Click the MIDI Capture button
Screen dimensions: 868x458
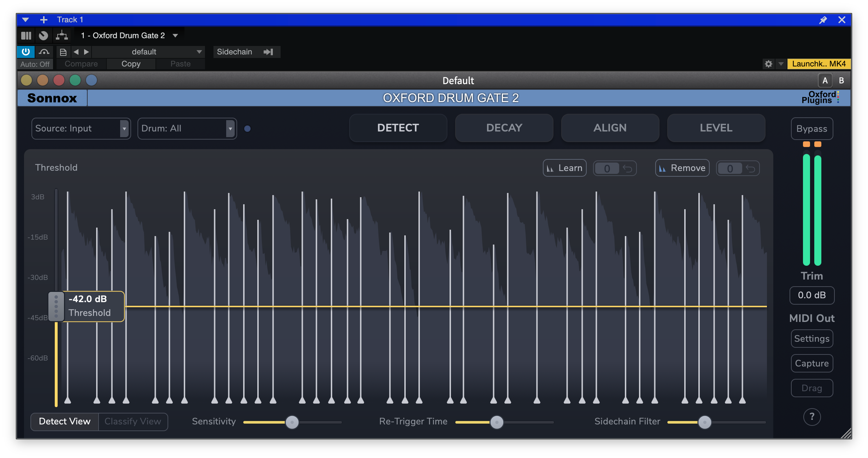[812, 364]
